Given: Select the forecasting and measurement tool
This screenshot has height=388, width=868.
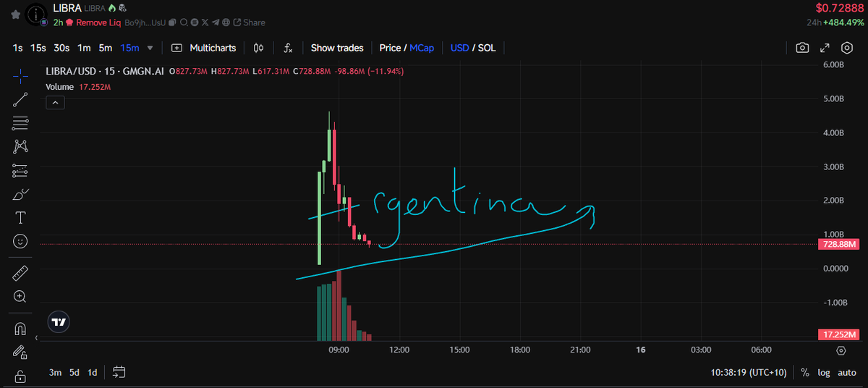Looking at the screenshot, I should pyautogui.click(x=20, y=171).
